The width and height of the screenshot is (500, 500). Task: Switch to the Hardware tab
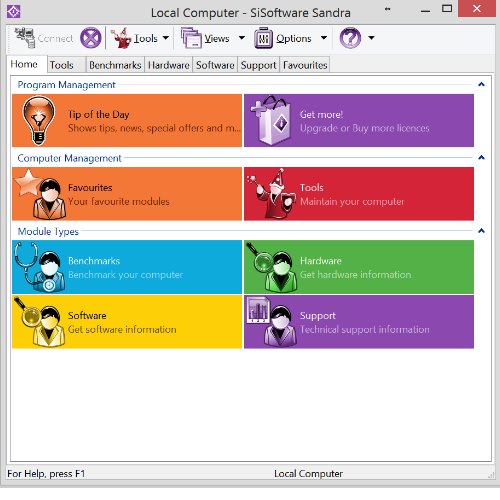click(x=169, y=65)
